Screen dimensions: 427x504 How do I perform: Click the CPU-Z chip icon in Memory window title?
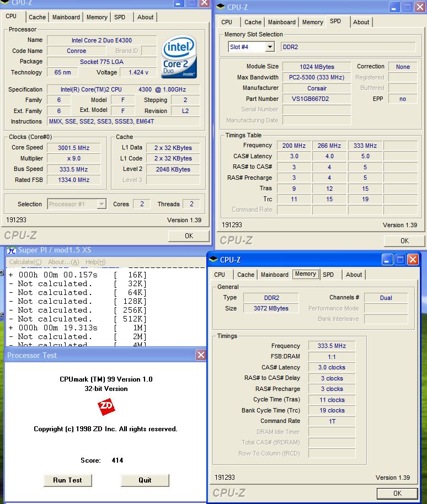click(213, 259)
